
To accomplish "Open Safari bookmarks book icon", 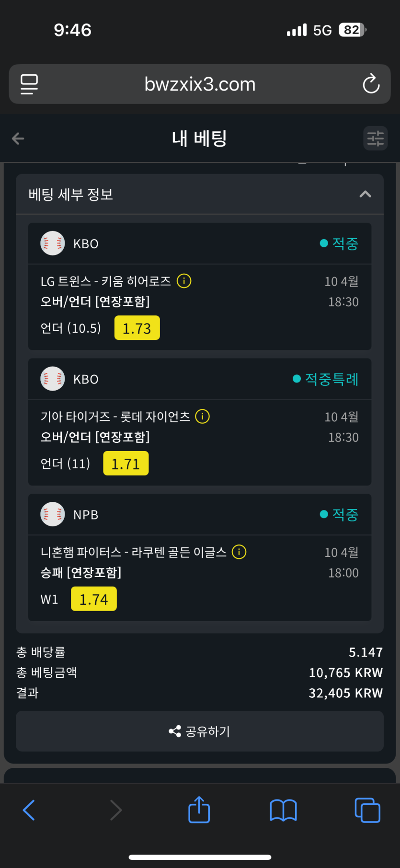I will tap(283, 810).
